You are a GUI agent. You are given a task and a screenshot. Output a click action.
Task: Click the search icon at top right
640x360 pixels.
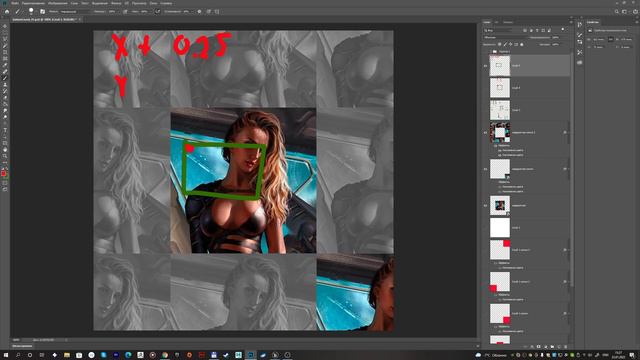[x=617, y=11]
